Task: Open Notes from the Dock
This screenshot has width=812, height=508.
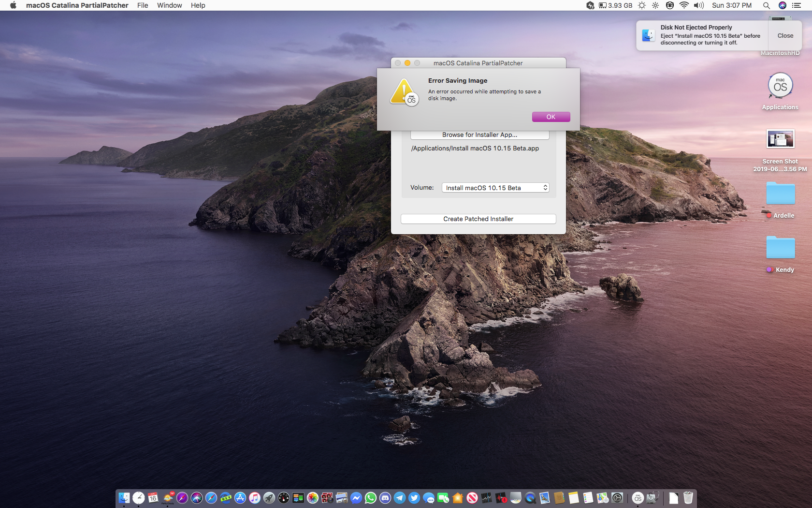Action: (574, 498)
